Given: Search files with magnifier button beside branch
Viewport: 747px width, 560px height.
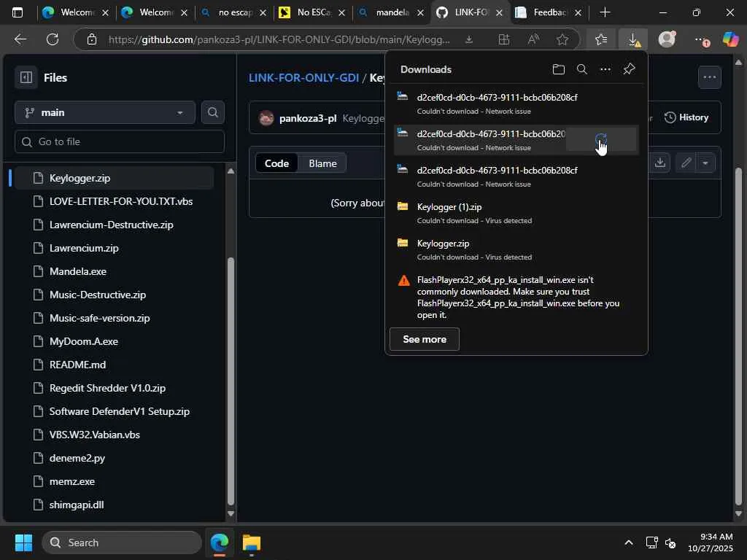Looking at the screenshot, I should (x=212, y=112).
